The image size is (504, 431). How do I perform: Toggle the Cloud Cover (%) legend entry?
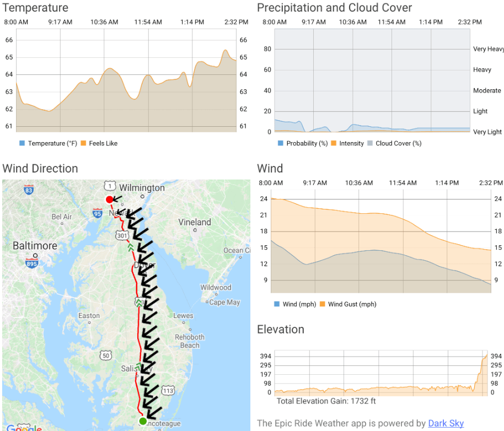[x=398, y=143]
